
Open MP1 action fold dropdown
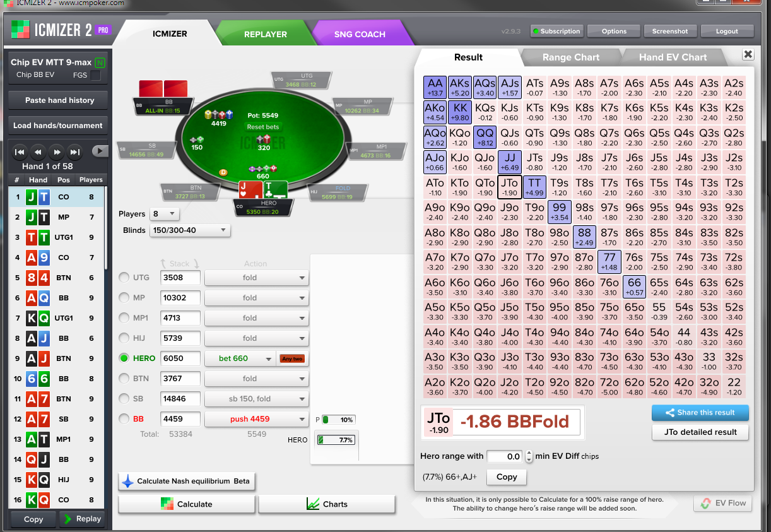[256, 318]
